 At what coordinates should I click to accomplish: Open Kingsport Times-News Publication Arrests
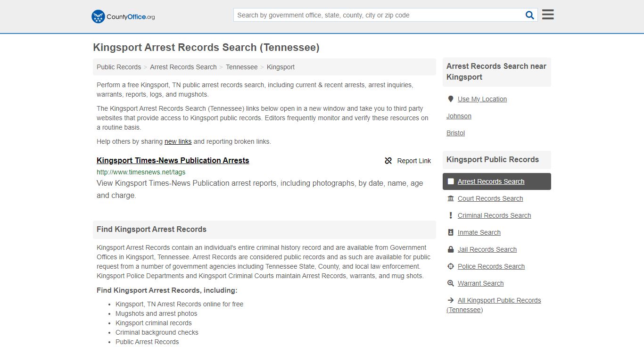173,160
